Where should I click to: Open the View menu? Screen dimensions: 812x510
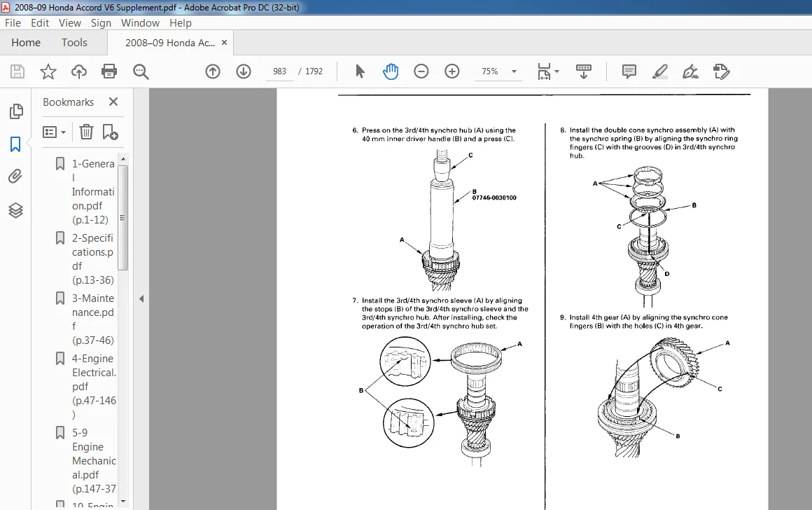coord(70,23)
